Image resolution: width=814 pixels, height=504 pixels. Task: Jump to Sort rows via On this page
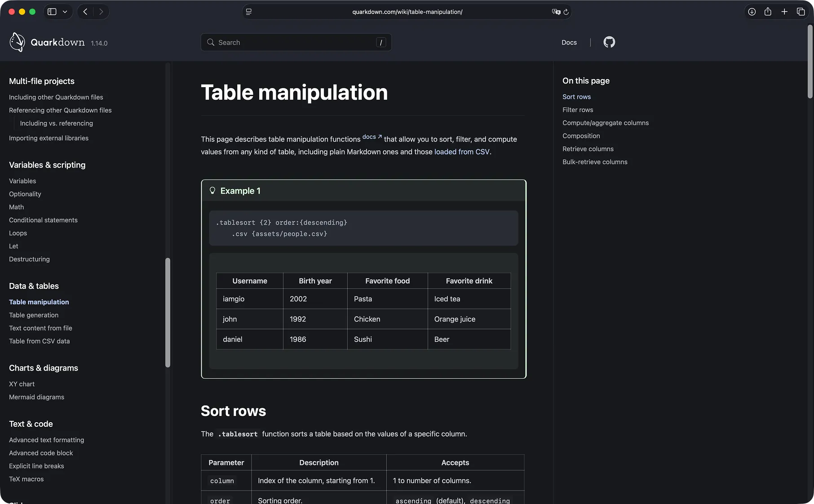[576, 97]
